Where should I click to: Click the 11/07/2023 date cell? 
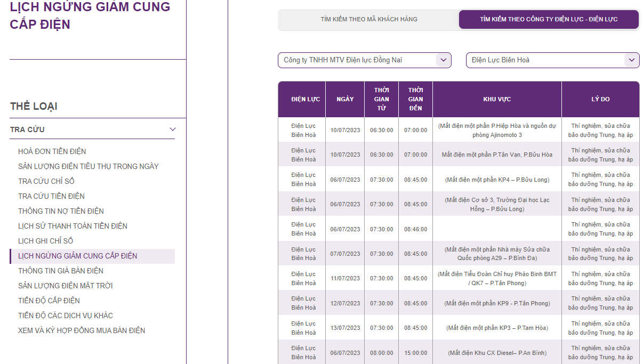345,278
